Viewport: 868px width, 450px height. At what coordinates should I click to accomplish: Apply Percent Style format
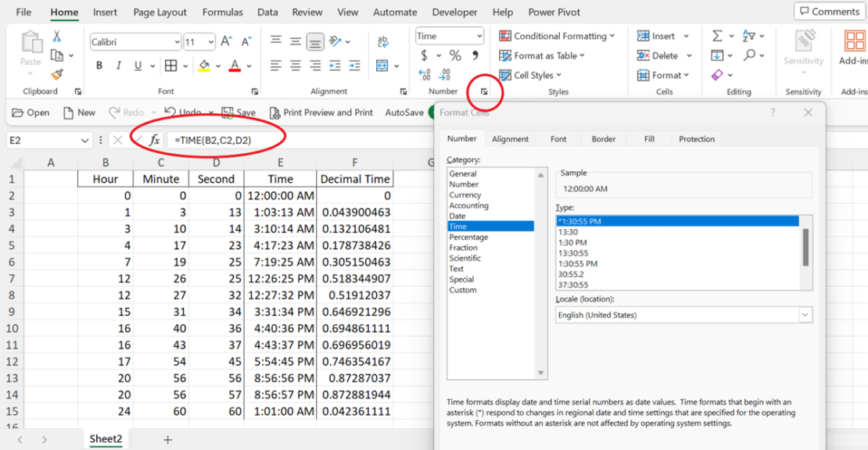coord(455,55)
